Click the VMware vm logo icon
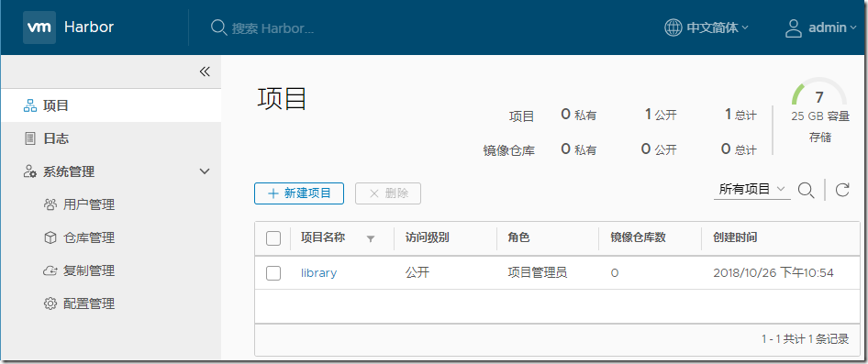868x364 pixels. tap(39, 28)
